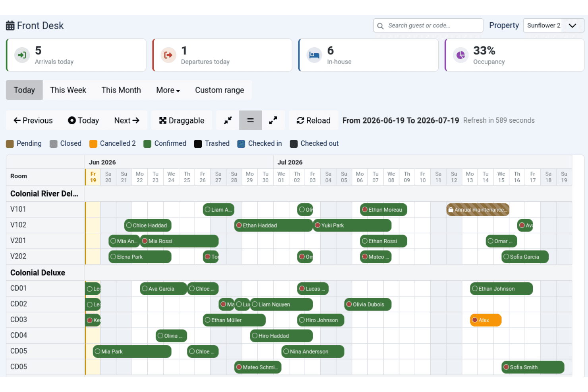Open Mia Rossi's booking on V201

(179, 241)
